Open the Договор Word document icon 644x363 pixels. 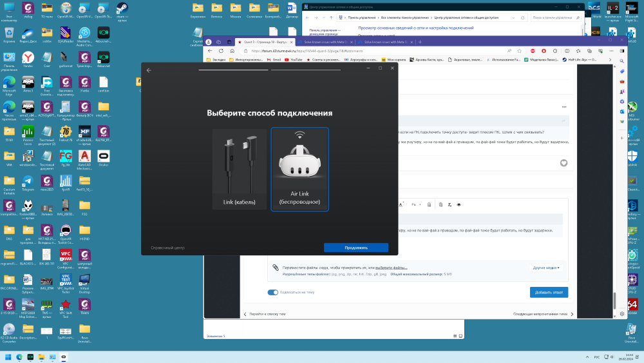click(292, 11)
